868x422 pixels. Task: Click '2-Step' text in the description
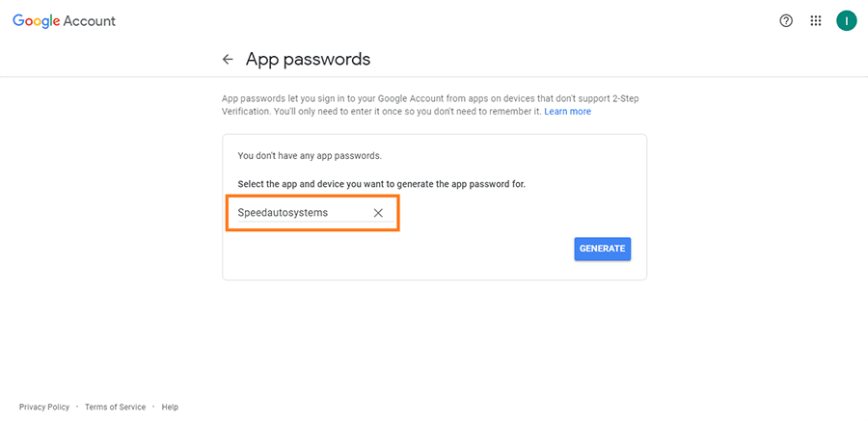tap(631, 99)
